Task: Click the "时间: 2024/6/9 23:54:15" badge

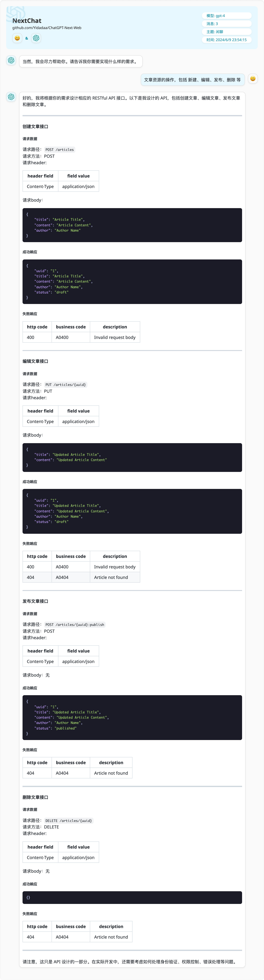Action: pyautogui.click(x=227, y=40)
